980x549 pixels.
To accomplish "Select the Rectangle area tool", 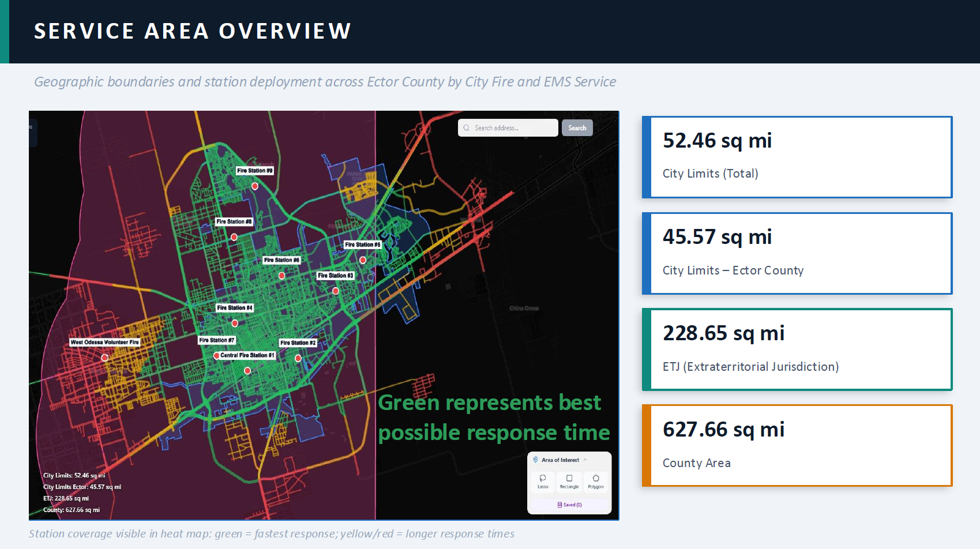I will click(x=569, y=482).
